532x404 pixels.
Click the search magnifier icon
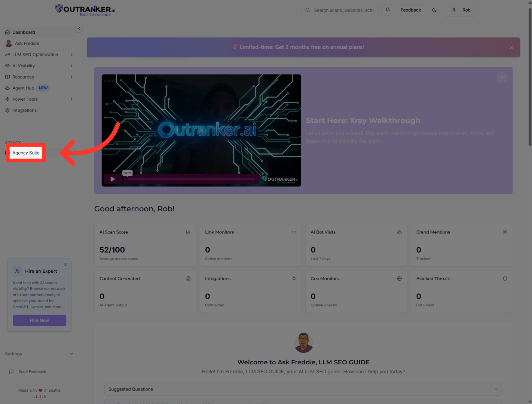click(x=308, y=10)
